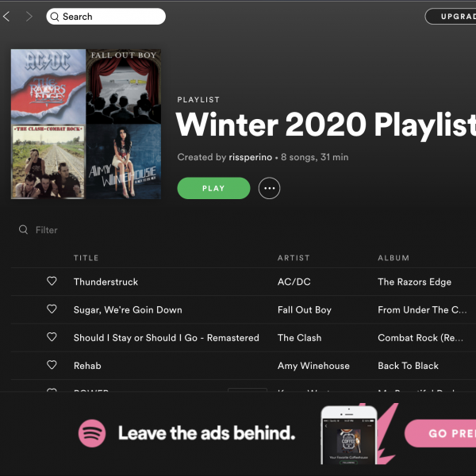Like the song Rehab
Viewport: 476px width, 476px height.
click(x=52, y=365)
